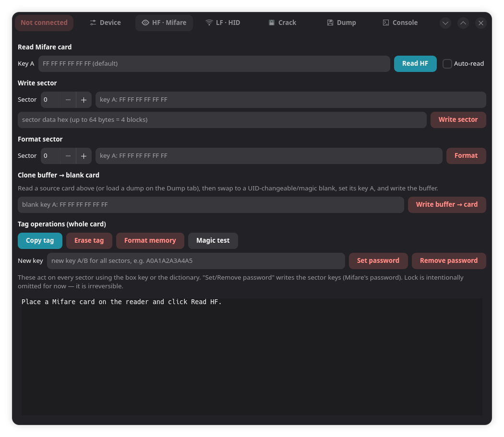The width and height of the screenshot is (504, 437).
Task: Focus the Format sector key A field
Action: click(269, 156)
